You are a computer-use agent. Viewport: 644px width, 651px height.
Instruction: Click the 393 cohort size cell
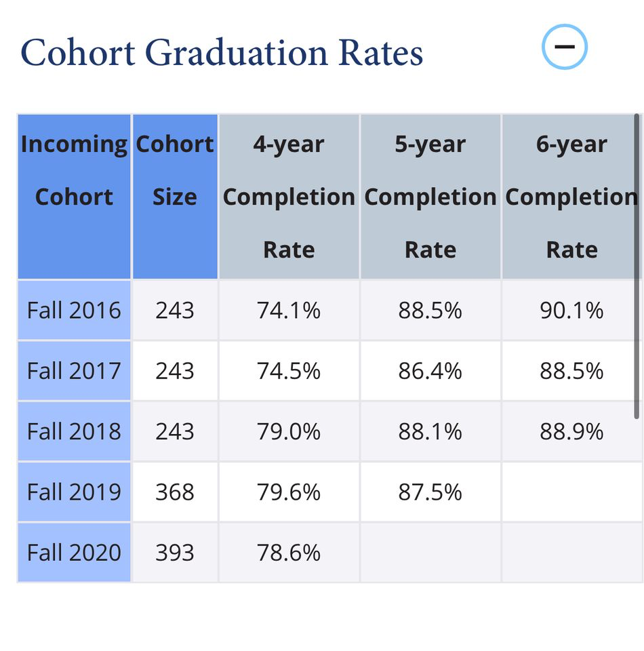[175, 553]
